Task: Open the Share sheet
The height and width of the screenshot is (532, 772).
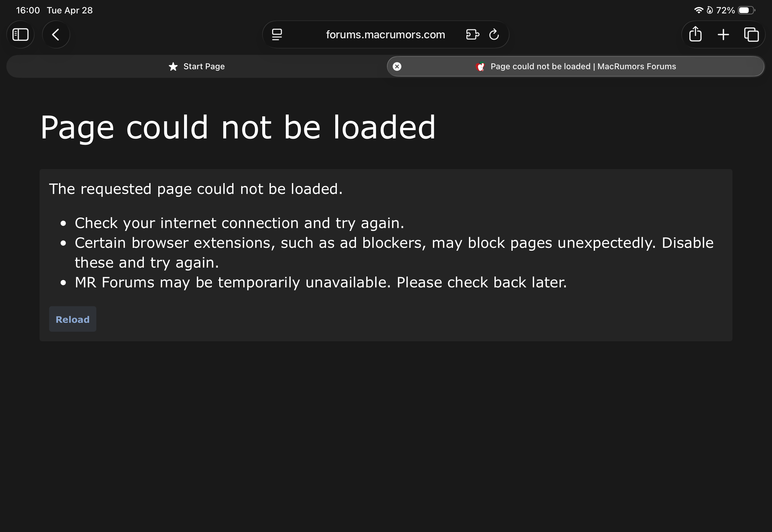Action: (x=695, y=34)
